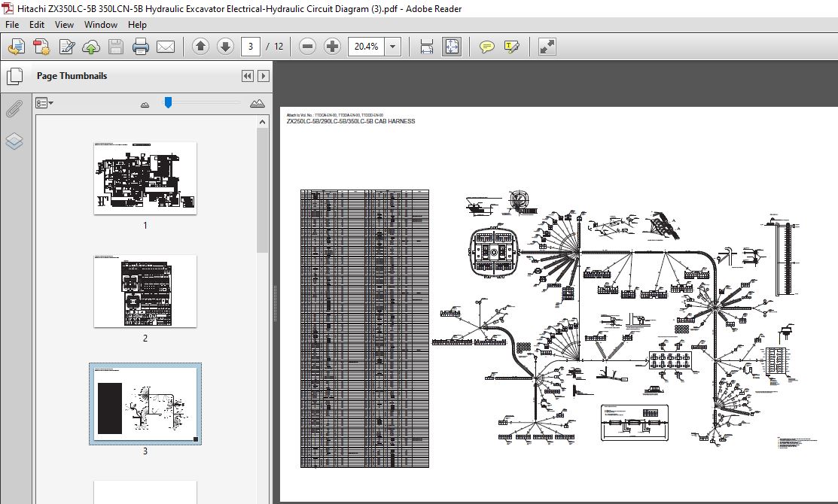
Task: Click the Fit width scrolling icon
Action: click(426, 47)
